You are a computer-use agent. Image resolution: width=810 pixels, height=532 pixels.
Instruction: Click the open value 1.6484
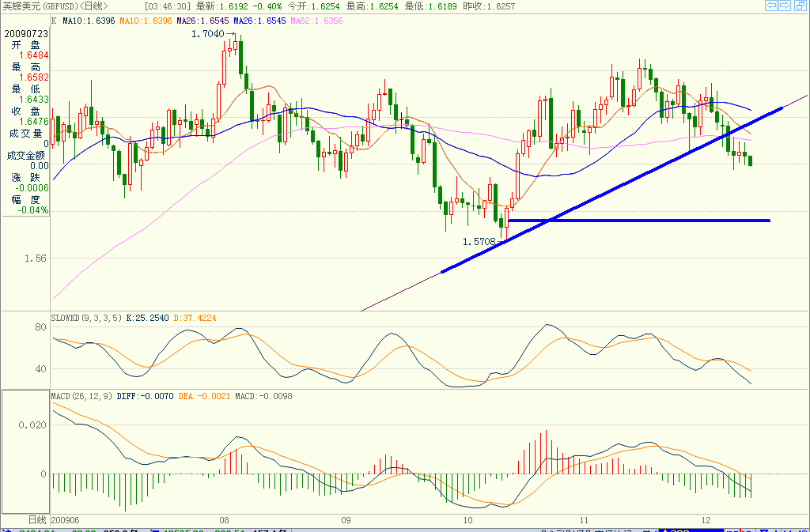tap(34, 55)
